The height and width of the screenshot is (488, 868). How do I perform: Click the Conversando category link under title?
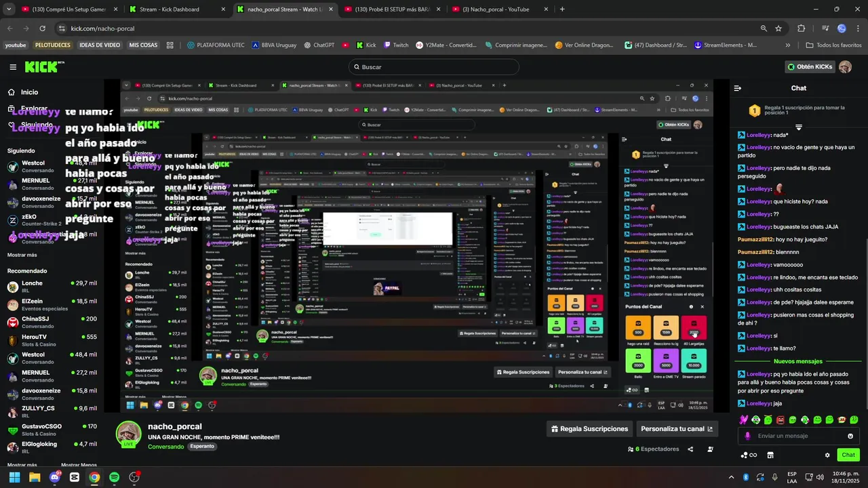[166, 447]
